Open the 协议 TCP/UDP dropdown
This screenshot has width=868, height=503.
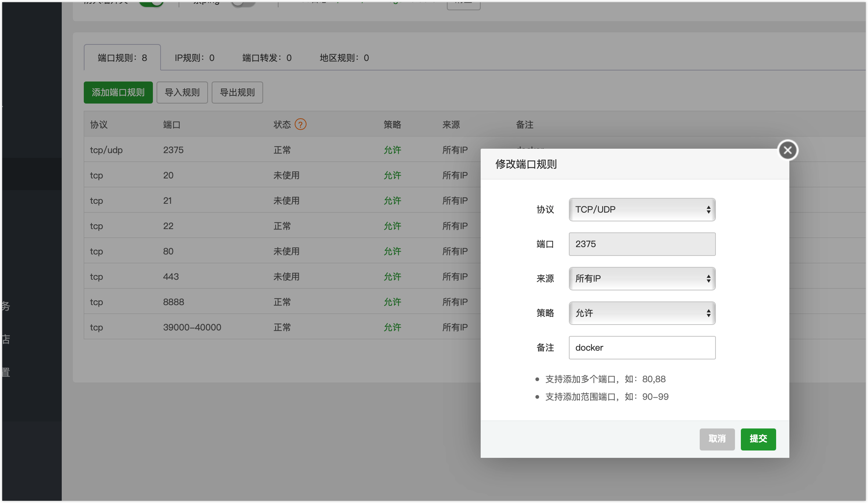[x=642, y=210]
